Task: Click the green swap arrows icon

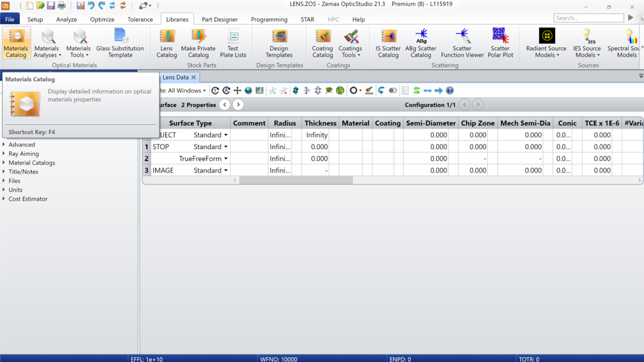Action: pyautogui.click(x=416, y=90)
